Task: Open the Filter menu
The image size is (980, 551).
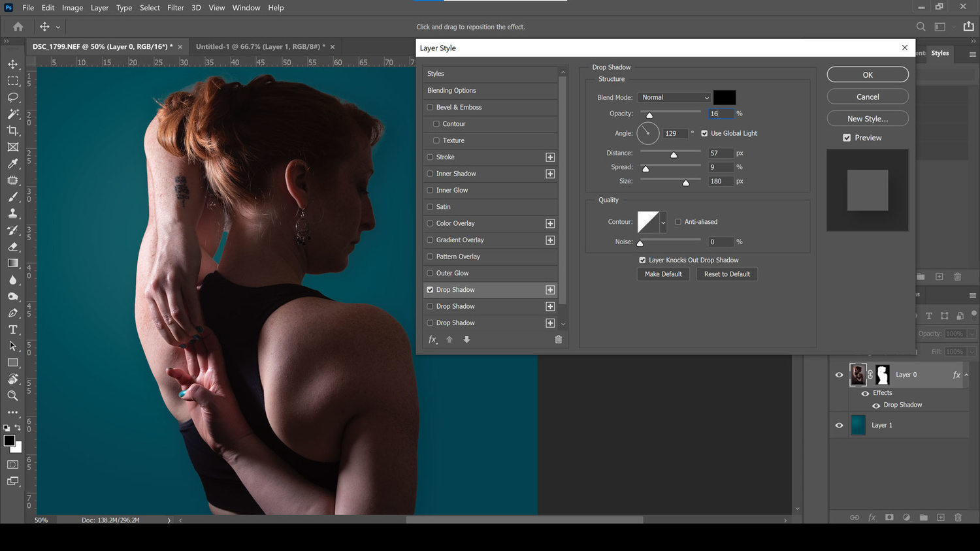Action: tap(176, 8)
